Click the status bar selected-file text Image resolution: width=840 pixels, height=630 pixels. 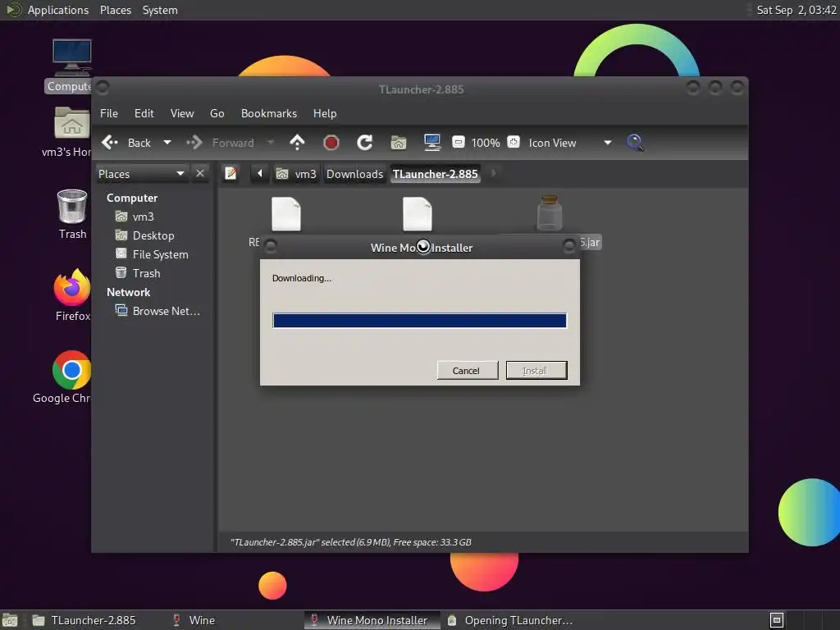351,542
